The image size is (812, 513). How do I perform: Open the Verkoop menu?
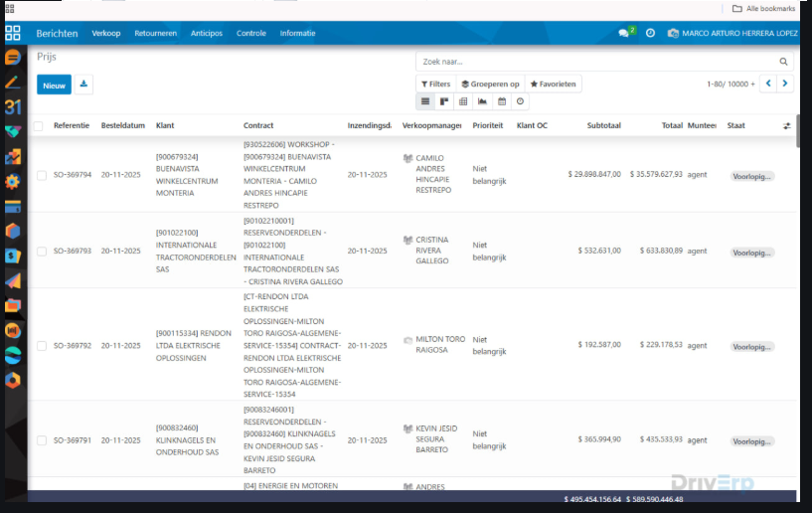[106, 33]
